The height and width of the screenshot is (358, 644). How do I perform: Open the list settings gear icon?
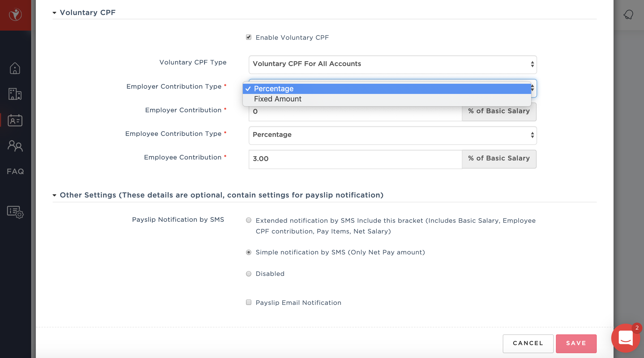(15, 212)
